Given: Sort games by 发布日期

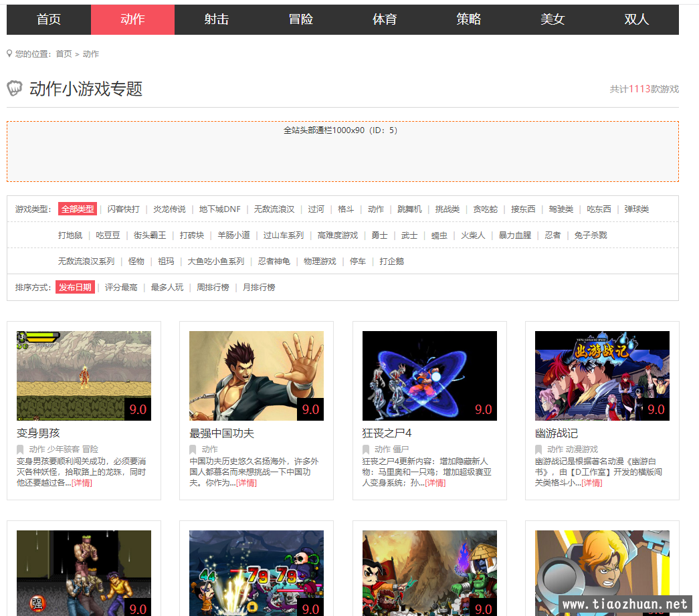Looking at the screenshot, I should (x=75, y=288).
